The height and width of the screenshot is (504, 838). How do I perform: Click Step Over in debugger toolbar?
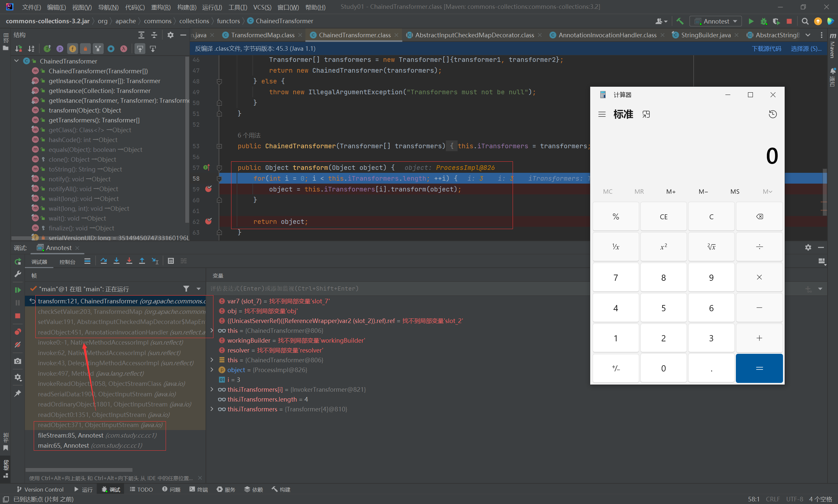tap(103, 261)
